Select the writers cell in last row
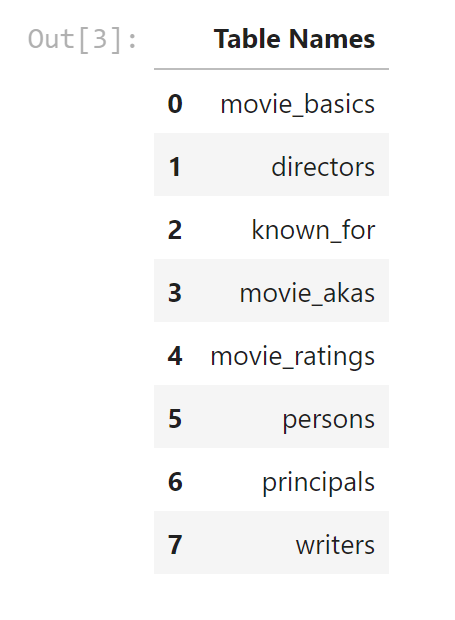 point(335,545)
